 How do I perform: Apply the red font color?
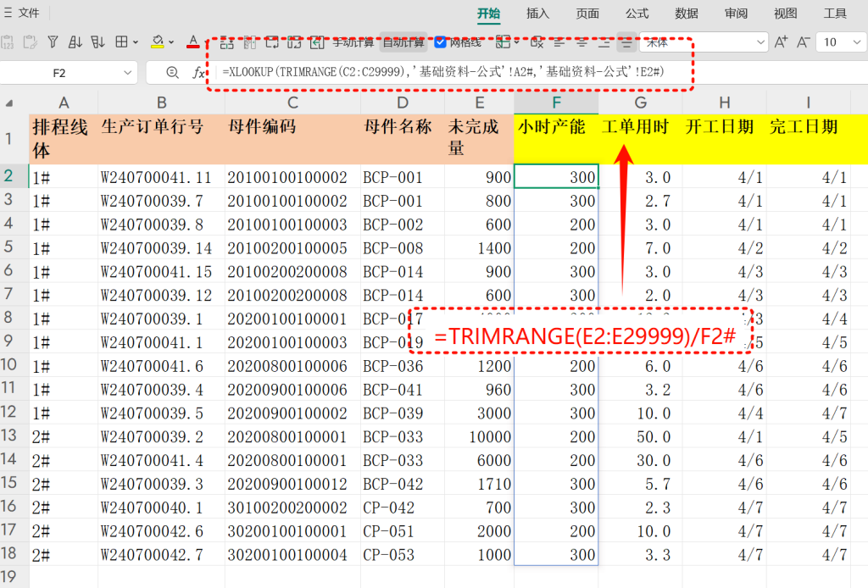point(192,42)
